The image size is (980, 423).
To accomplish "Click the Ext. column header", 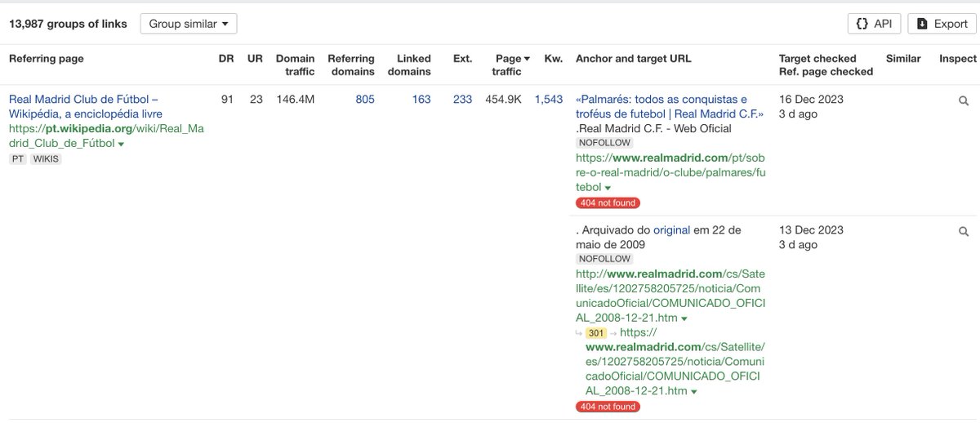I will pyautogui.click(x=462, y=59).
